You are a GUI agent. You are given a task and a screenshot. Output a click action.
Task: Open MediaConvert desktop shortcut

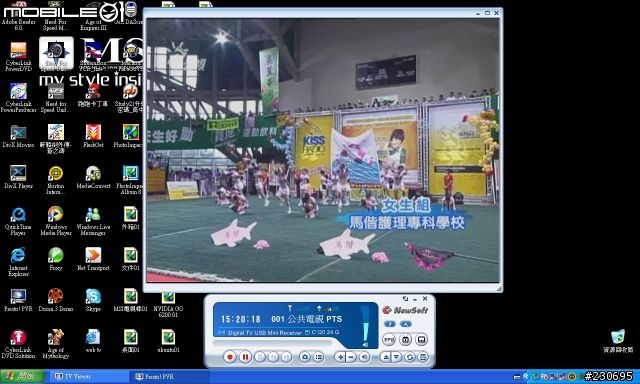93,178
